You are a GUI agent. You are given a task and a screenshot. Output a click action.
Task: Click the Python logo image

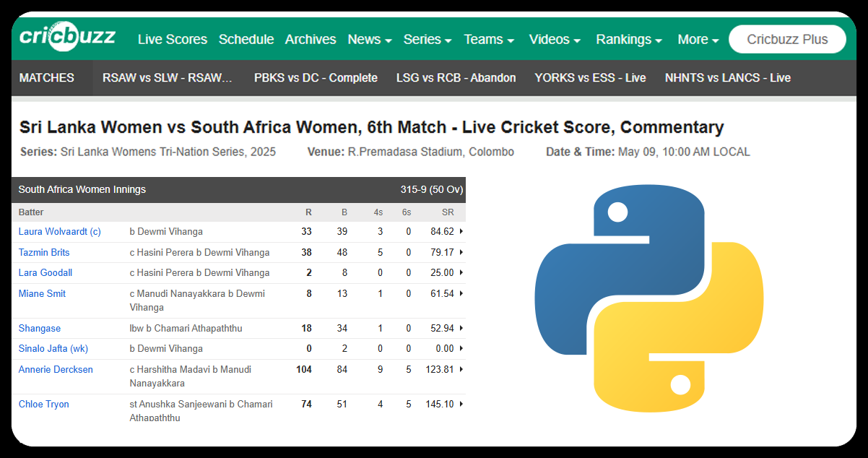[648, 298]
